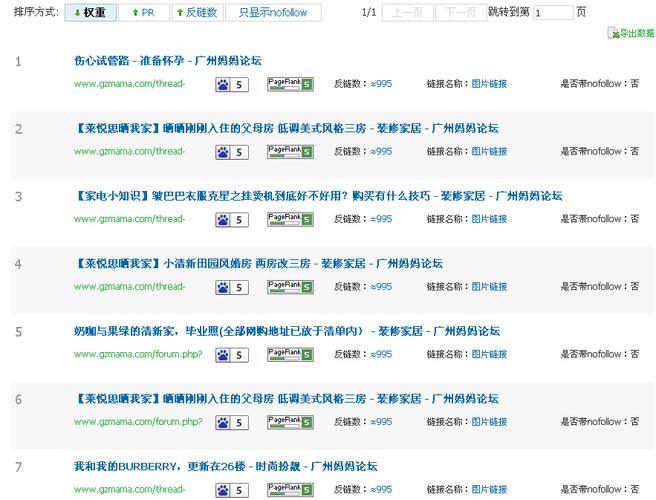Click 图片链接 link name in row 2
Viewport: 656px width, 500px height.
click(489, 151)
